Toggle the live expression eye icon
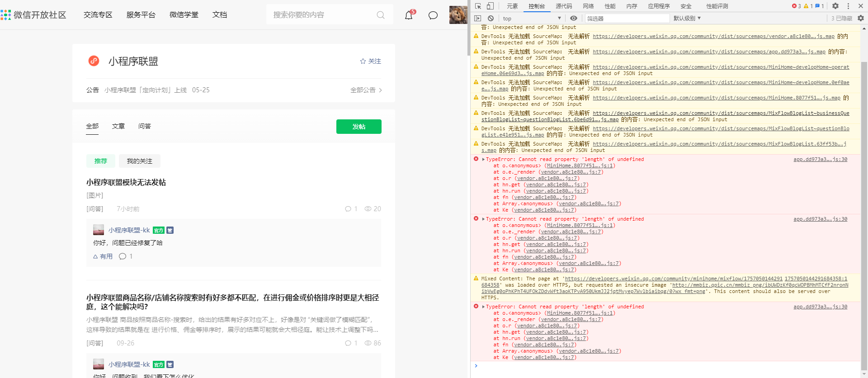This screenshot has width=868, height=378. [574, 18]
